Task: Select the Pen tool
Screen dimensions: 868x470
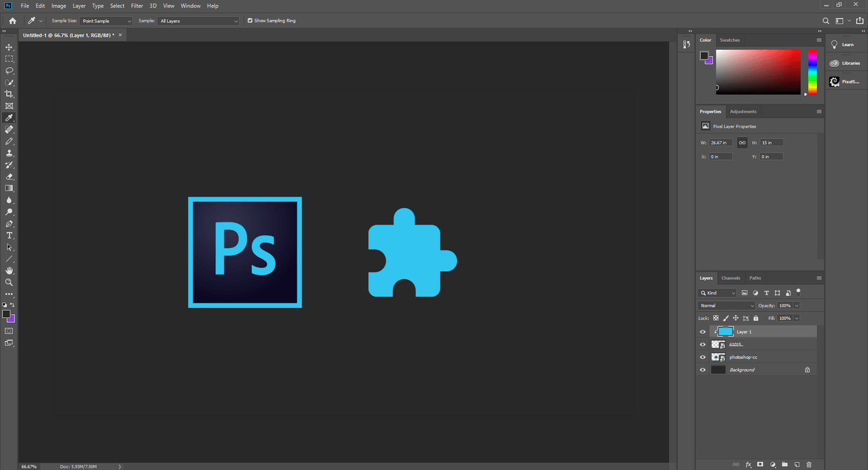Action: (x=9, y=224)
